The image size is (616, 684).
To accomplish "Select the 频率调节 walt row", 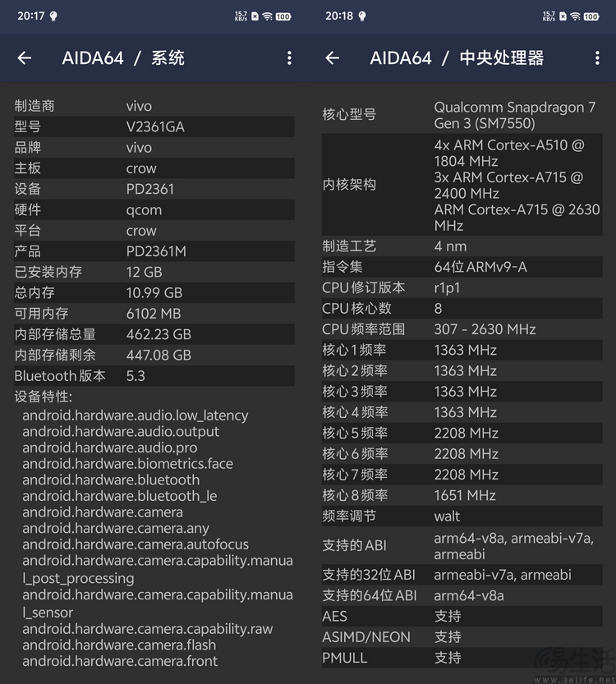I will [462, 516].
